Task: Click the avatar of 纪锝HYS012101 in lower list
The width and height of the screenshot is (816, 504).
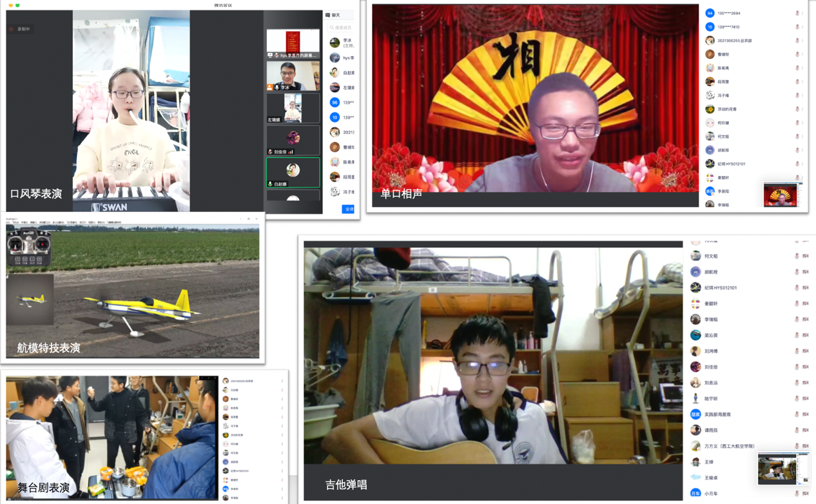Action: point(695,287)
